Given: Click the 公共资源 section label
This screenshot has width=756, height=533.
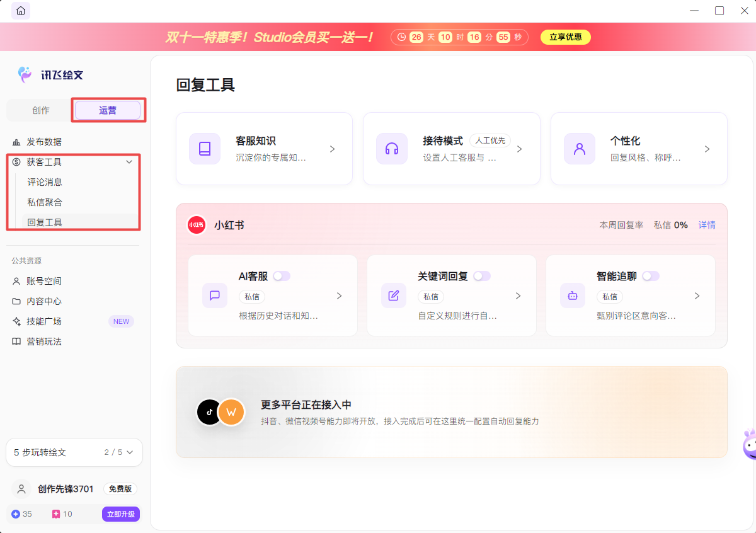Looking at the screenshot, I should [26, 261].
